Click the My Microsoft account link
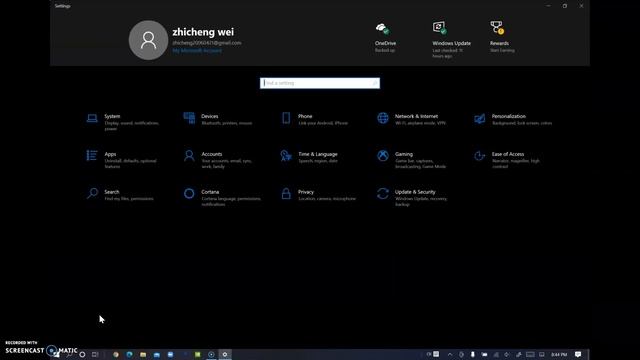The height and width of the screenshot is (360, 640). point(197,51)
